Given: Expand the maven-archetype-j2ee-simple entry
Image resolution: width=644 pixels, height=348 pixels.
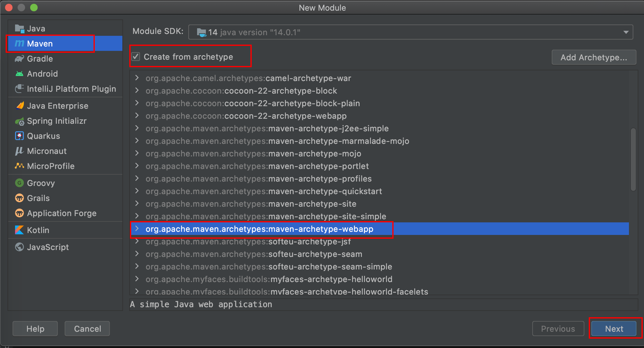Looking at the screenshot, I should tap(137, 128).
